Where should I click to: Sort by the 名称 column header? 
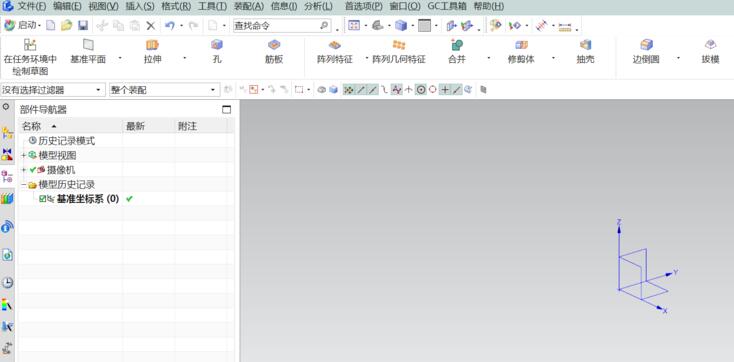tap(70, 126)
